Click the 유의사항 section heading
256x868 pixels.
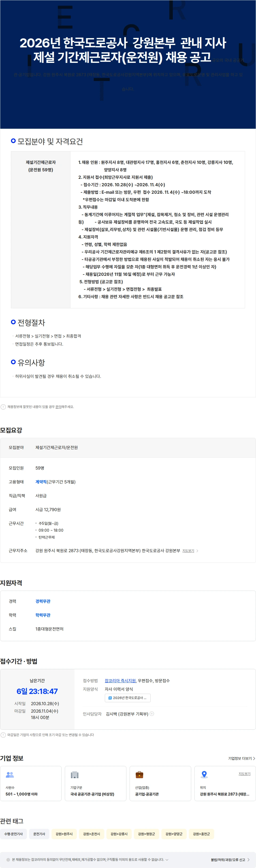click(31, 362)
